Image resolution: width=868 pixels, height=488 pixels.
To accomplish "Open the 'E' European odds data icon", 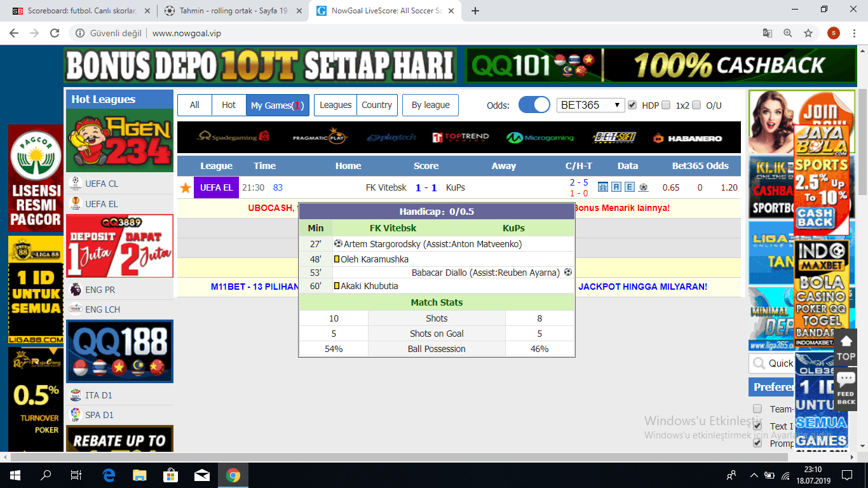I will (x=630, y=187).
